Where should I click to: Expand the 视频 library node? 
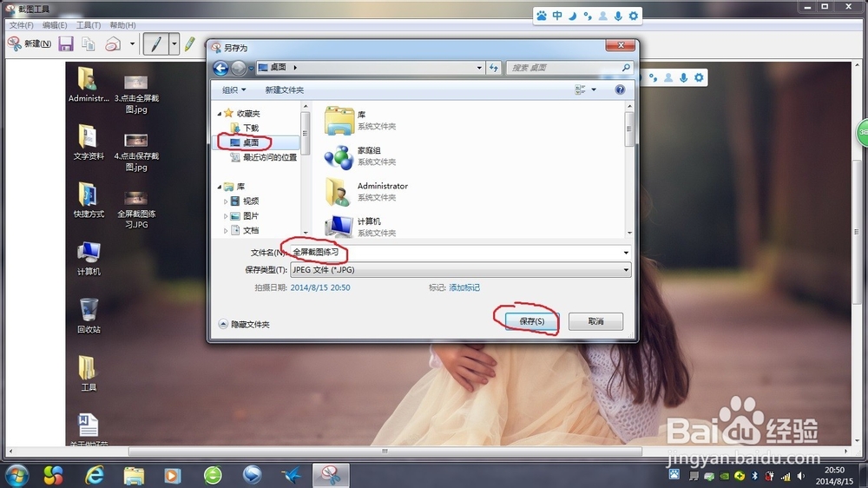coord(226,201)
